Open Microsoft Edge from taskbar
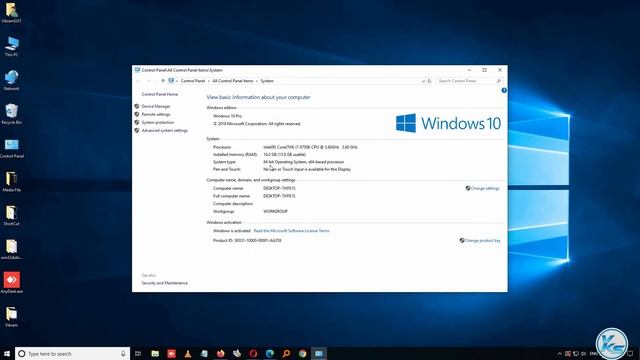640x360 pixels. click(x=269, y=353)
